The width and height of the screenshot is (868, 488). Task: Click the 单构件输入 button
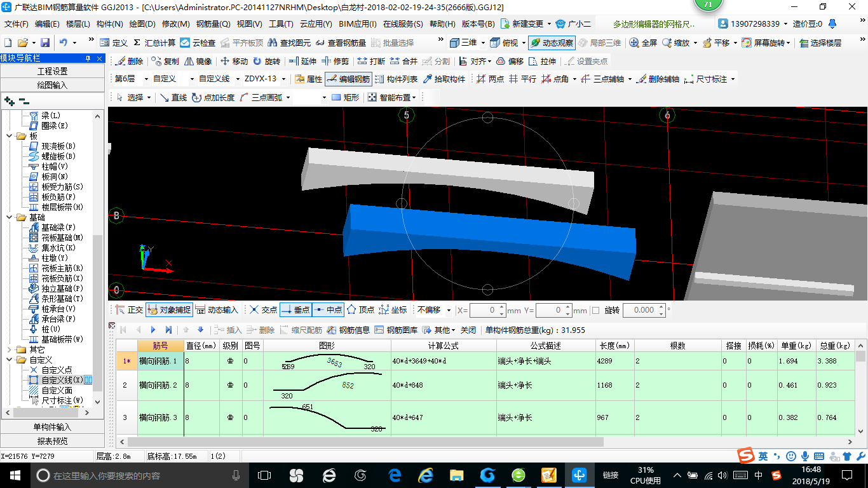pos(52,427)
